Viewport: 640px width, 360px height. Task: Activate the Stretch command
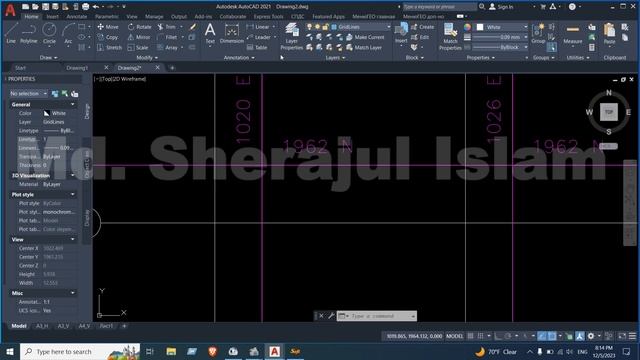coord(109,47)
